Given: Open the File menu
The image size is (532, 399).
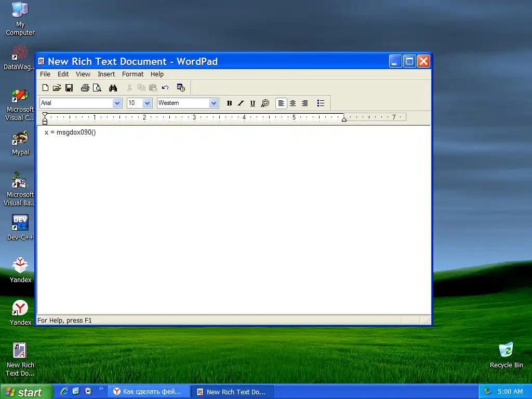Looking at the screenshot, I should pyautogui.click(x=45, y=74).
